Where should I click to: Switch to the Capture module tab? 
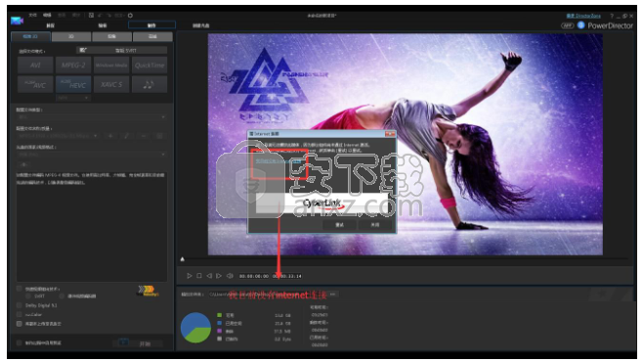coord(50,25)
